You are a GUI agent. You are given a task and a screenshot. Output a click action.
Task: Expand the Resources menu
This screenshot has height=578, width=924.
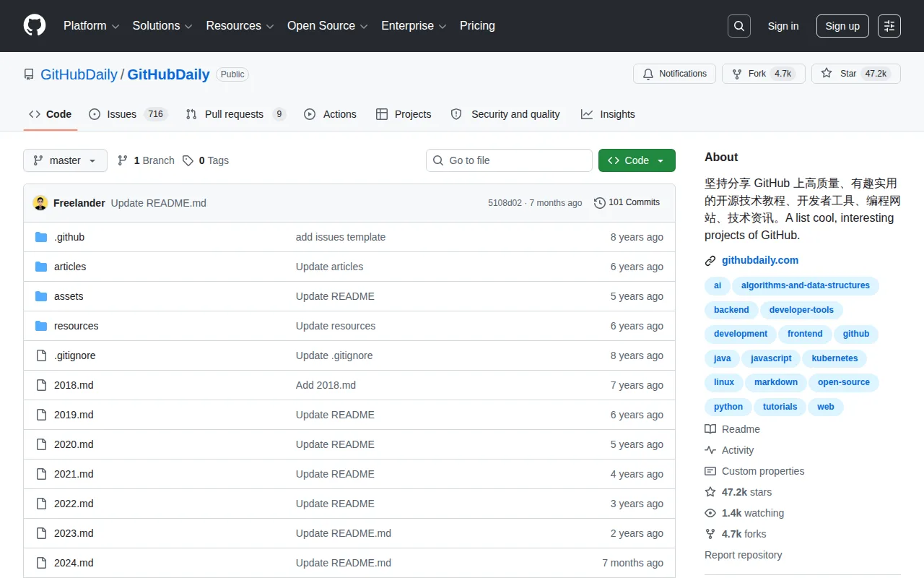(240, 26)
